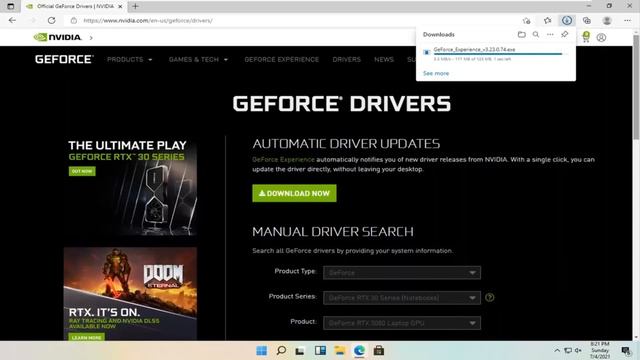640x360 pixels.
Task: Expand the NVIDIA breadcrumb chevron
Action: pyautogui.click(x=91, y=38)
